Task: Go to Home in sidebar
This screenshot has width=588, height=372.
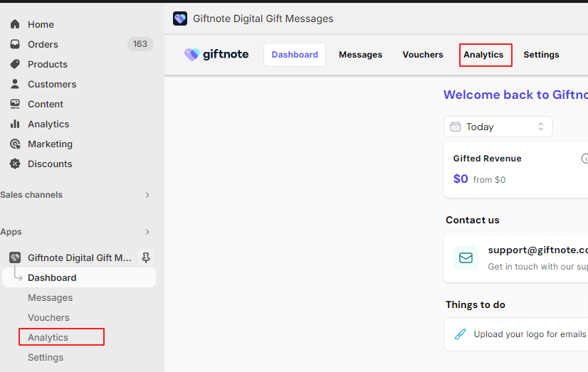Action: [x=41, y=24]
